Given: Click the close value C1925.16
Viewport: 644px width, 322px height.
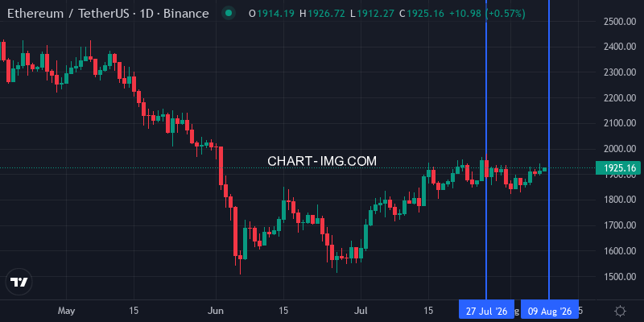Looking at the screenshot, I should 422,14.
